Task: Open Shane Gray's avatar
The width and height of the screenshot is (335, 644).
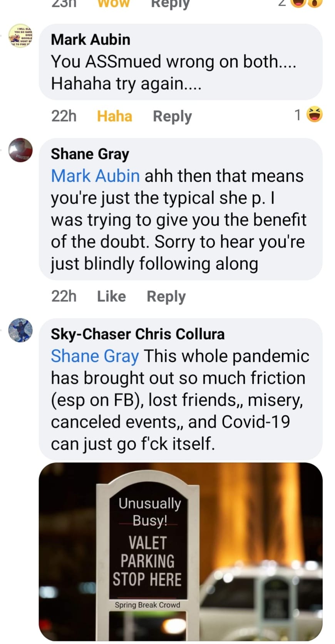Action: [20, 150]
